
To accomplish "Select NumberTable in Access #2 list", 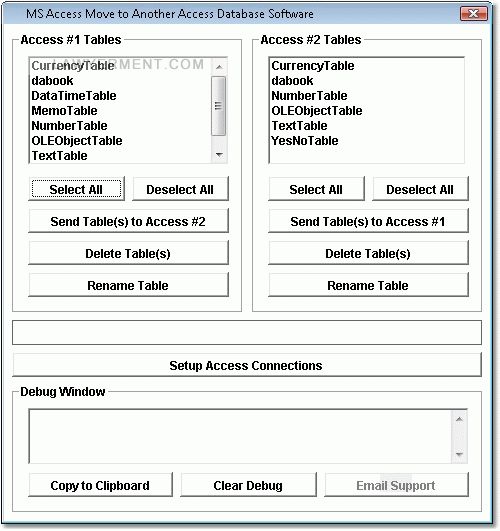I will coord(367,95).
